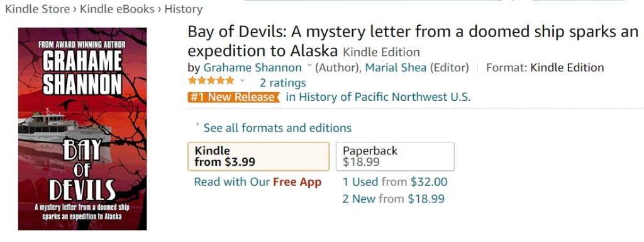This screenshot has height=242, width=644.
Task: Click the #1 New Release badge
Action: [234, 97]
